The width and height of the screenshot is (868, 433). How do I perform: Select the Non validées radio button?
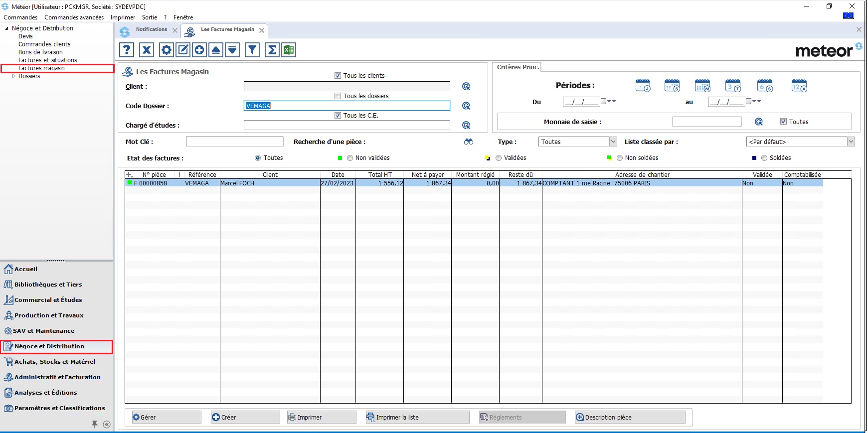click(350, 158)
